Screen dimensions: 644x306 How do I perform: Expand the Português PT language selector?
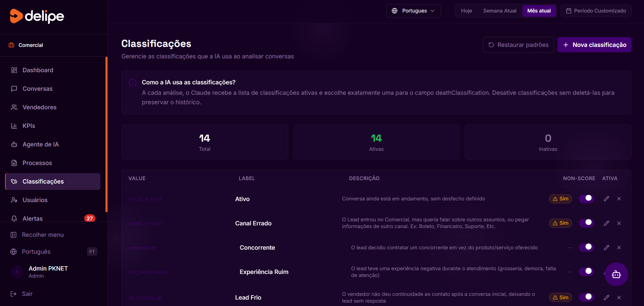(54, 252)
